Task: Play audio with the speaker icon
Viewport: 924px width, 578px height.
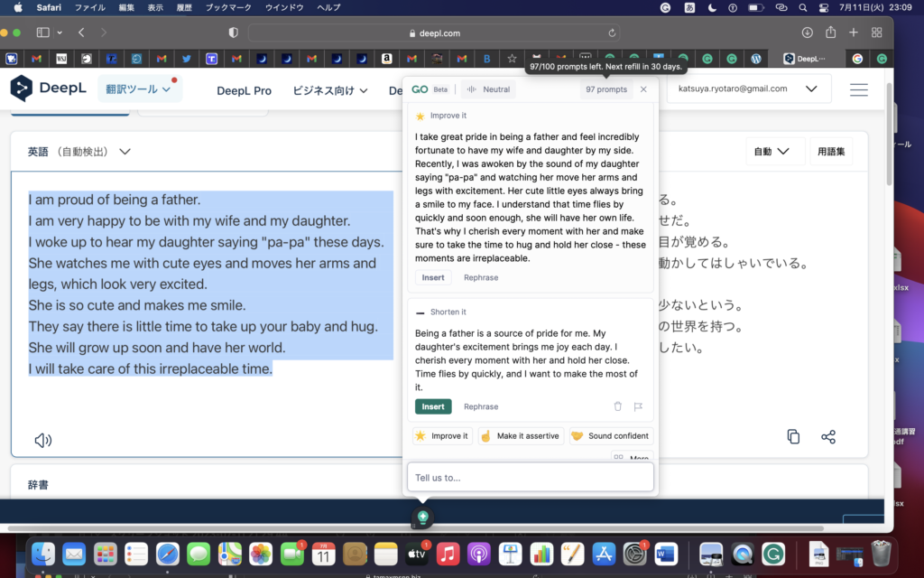Action: pyautogui.click(x=42, y=440)
